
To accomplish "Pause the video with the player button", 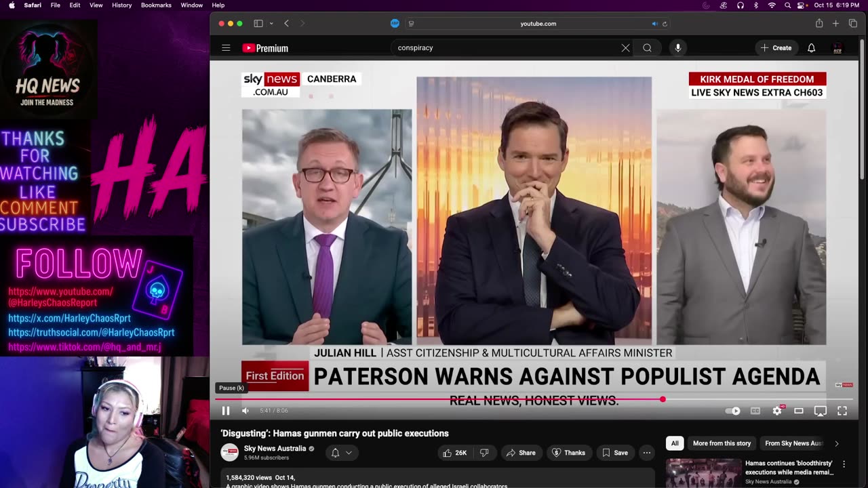I will (226, 411).
